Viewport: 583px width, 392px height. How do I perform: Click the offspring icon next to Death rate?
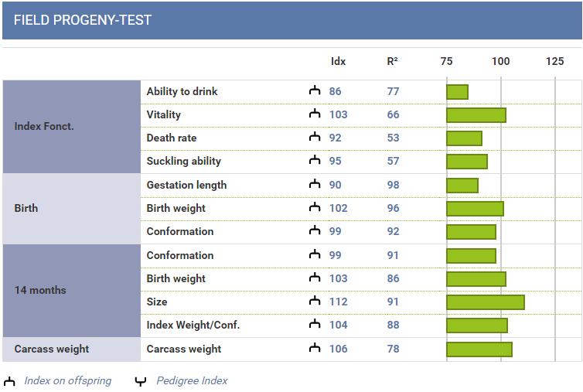click(315, 137)
